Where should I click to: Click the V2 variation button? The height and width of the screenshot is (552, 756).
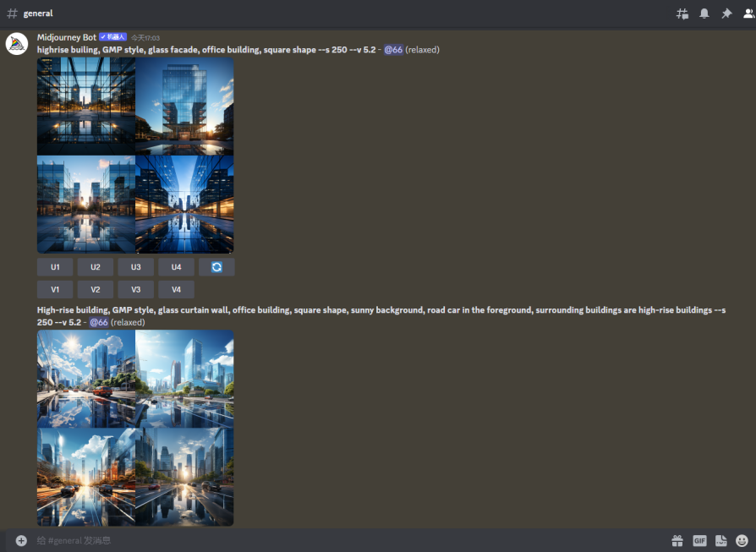click(x=96, y=290)
